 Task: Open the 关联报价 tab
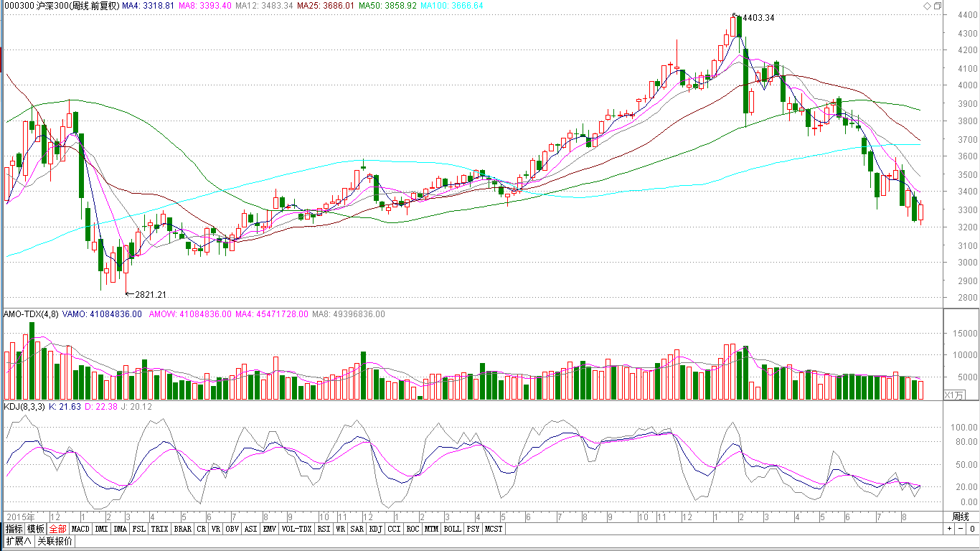[x=55, y=541]
